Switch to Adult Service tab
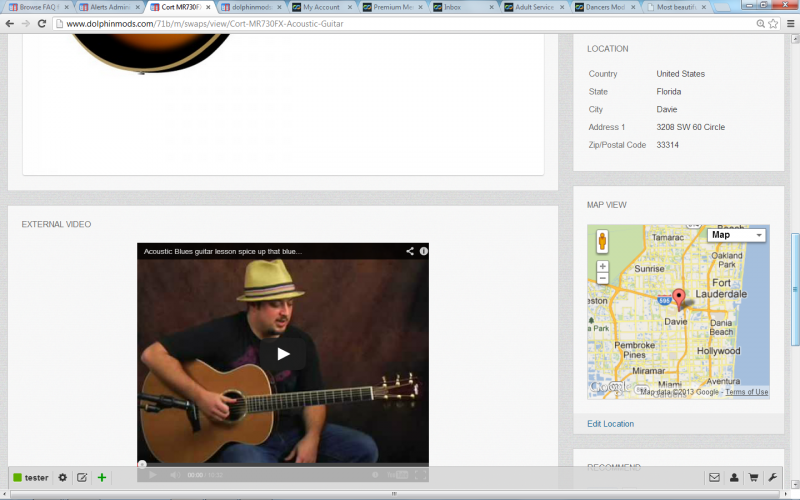 pyautogui.click(x=534, y=7)
